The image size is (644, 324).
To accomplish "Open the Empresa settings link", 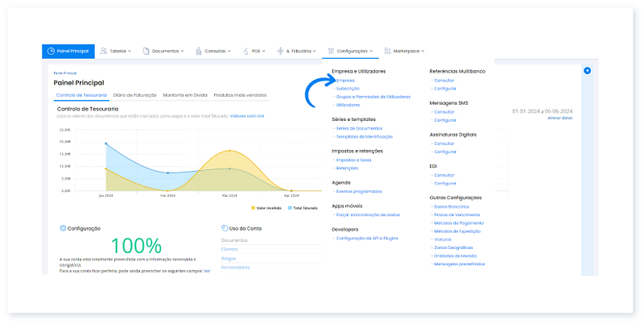I will coord(345,81).
